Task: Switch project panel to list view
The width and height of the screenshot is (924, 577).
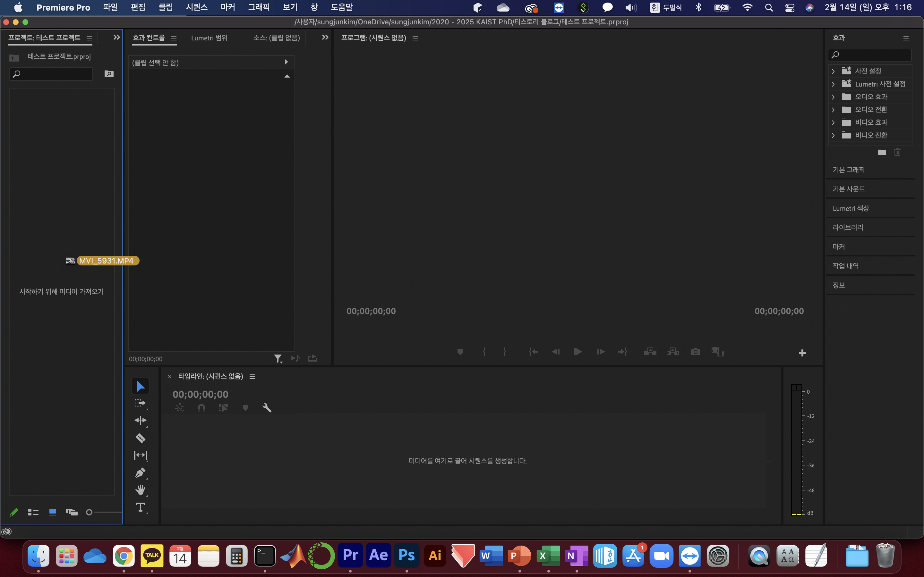Action: [33, 512]
